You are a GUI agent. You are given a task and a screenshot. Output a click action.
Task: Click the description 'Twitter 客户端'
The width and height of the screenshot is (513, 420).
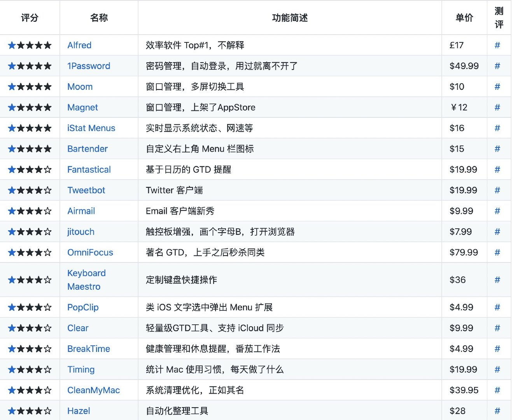point(174,190)
